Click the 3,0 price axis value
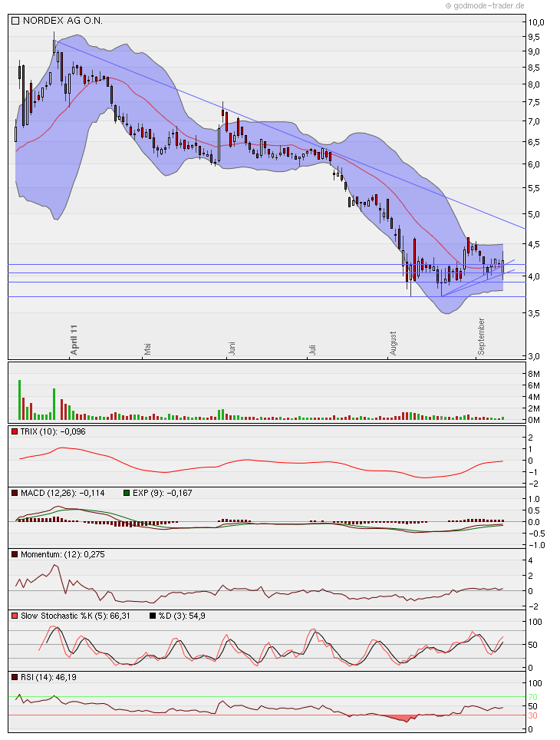 click(x=534, y=356)
